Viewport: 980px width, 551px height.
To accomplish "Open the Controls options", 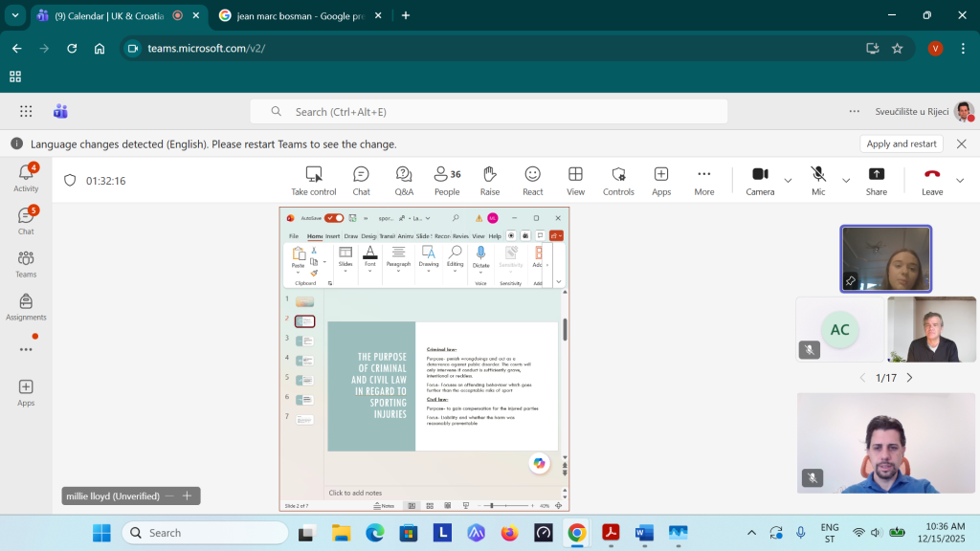I will coord(618,179).
